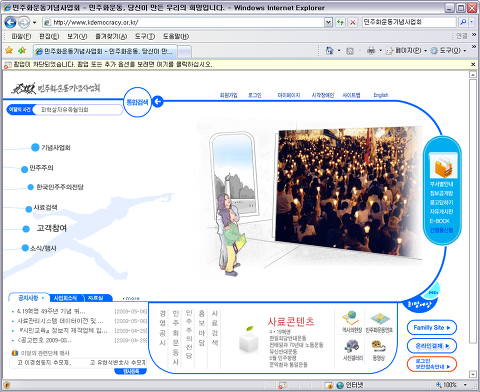Open the 보기(V) menu
This screenshot has height=392, width=480.
click(77, 36)
